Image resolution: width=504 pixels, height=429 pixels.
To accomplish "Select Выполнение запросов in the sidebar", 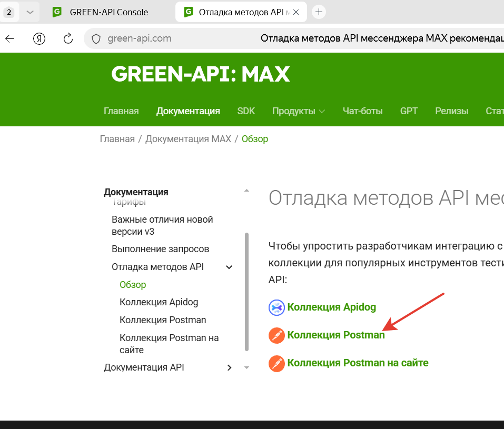I will pyautogui.click(x=160, y=248).
